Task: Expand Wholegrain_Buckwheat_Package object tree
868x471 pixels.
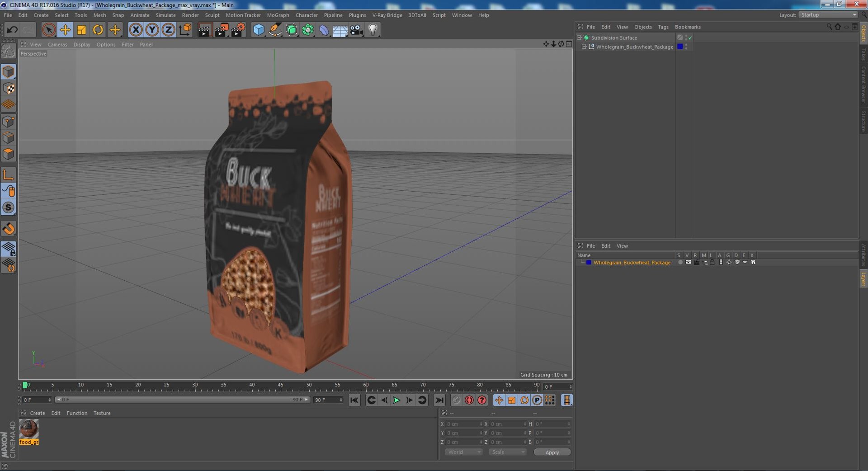Action: [584, 47]
